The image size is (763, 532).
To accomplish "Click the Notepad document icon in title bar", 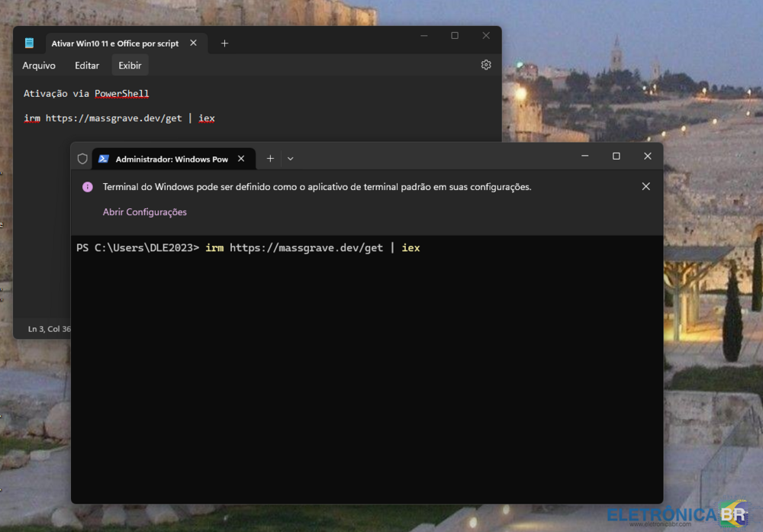I will click(x=29, y=44).
